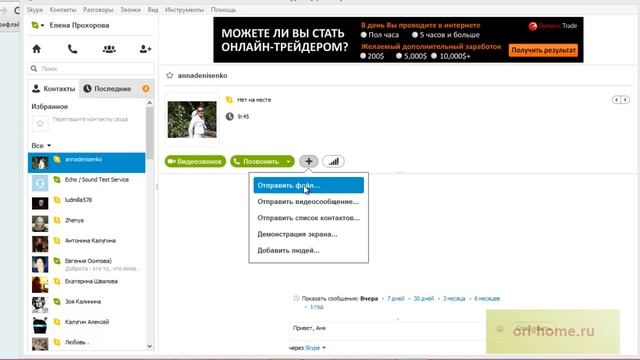Open the orange notification badge by Последние
The image size is (640, 360).
click(146, 89)
